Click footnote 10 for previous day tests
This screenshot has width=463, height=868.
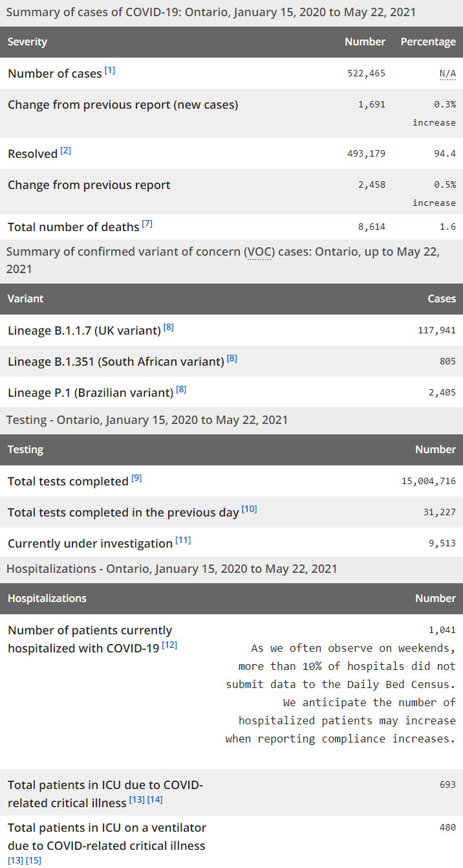(250, 509)
